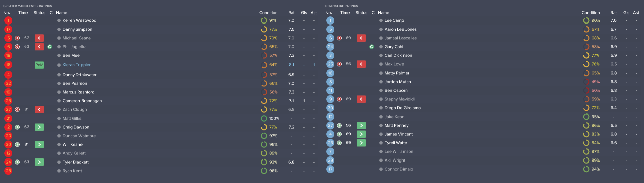The image size is (644, 183).
Task: Sort Derbyshire table by Gls column
Action: pos(626,13)
